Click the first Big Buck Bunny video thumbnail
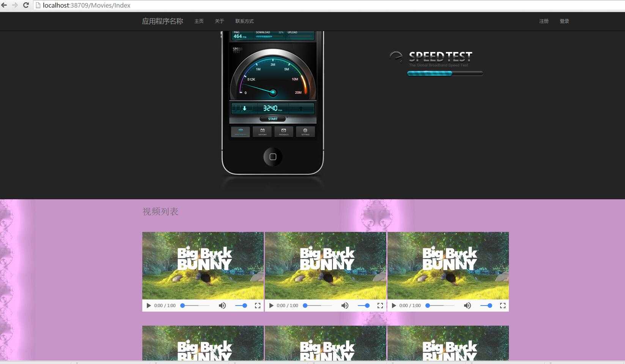 pos(203,266)
